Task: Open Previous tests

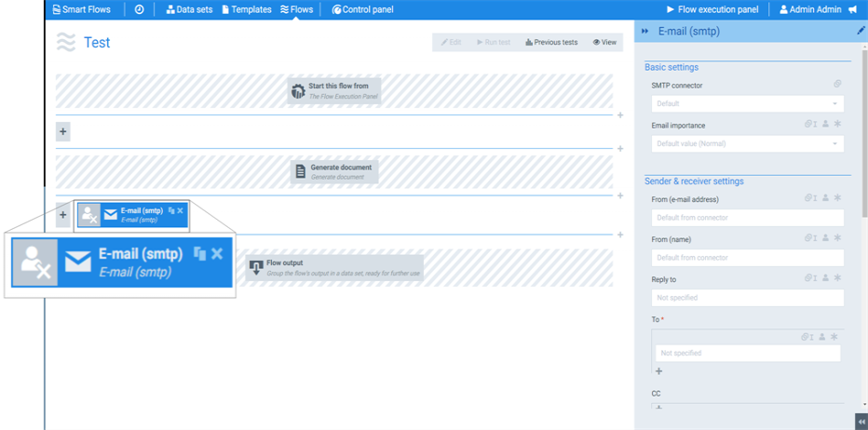Action: 551,42
